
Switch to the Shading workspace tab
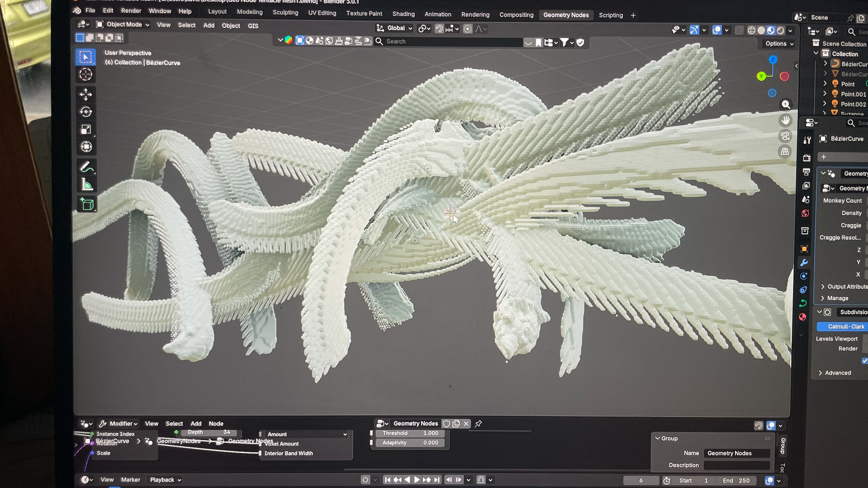click(403, 14)
